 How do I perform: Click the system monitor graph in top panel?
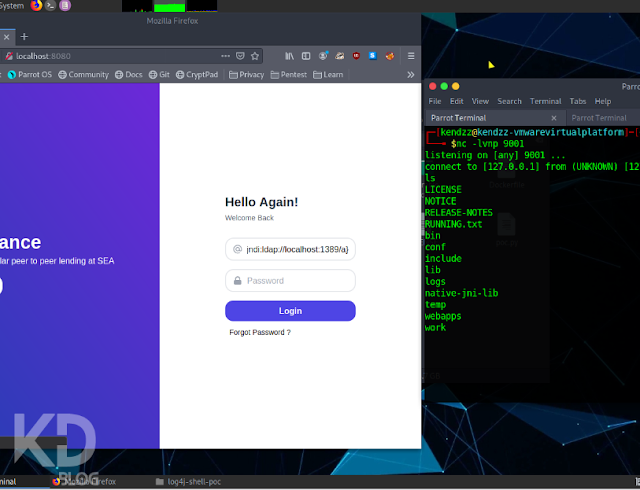point(169,6)
